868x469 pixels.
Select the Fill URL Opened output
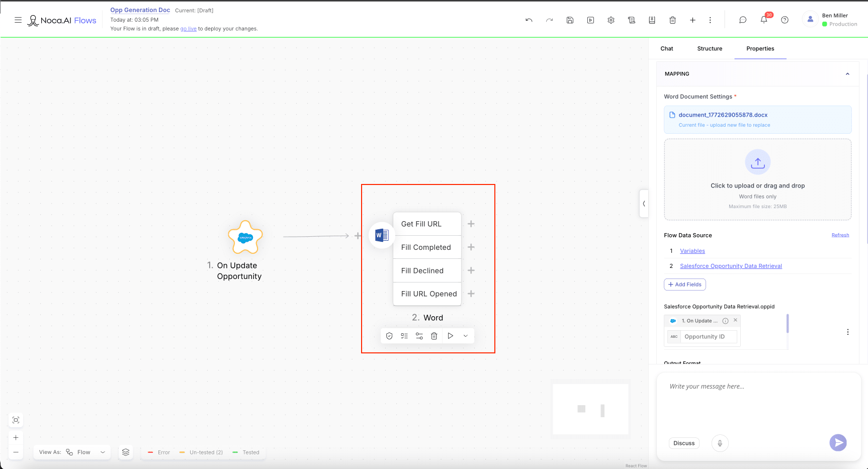(427, 294)
